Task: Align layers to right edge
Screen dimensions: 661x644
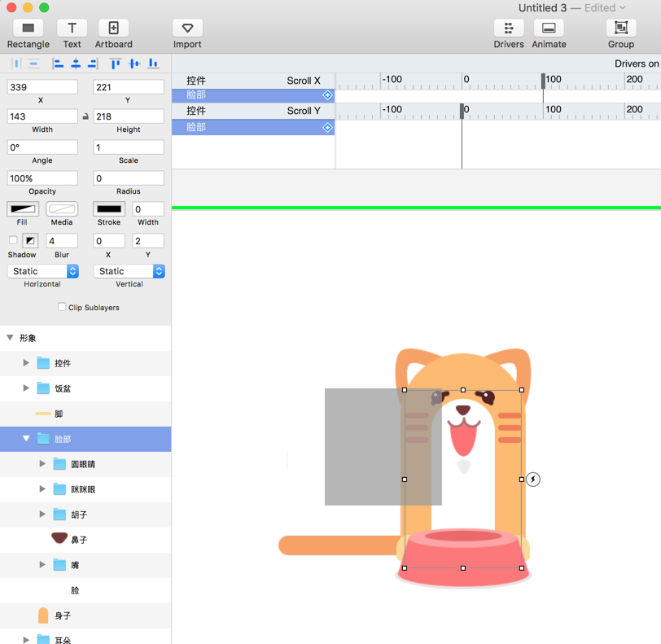Action: tap(92, 64)
